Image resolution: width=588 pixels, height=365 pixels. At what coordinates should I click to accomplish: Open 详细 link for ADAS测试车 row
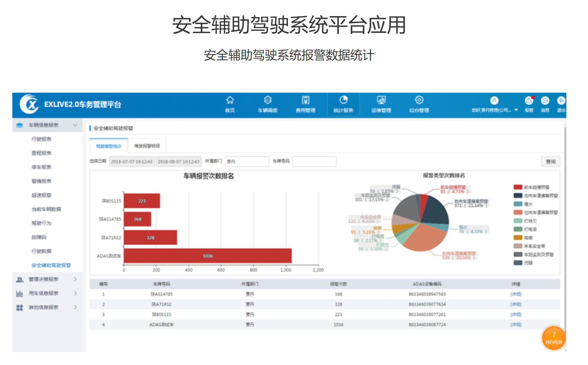(x=516, y=325)
